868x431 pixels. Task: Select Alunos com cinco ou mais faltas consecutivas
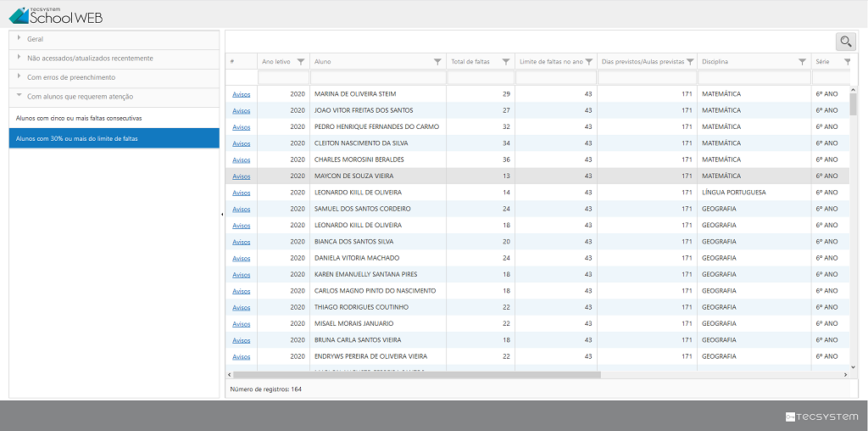[79, 118]
